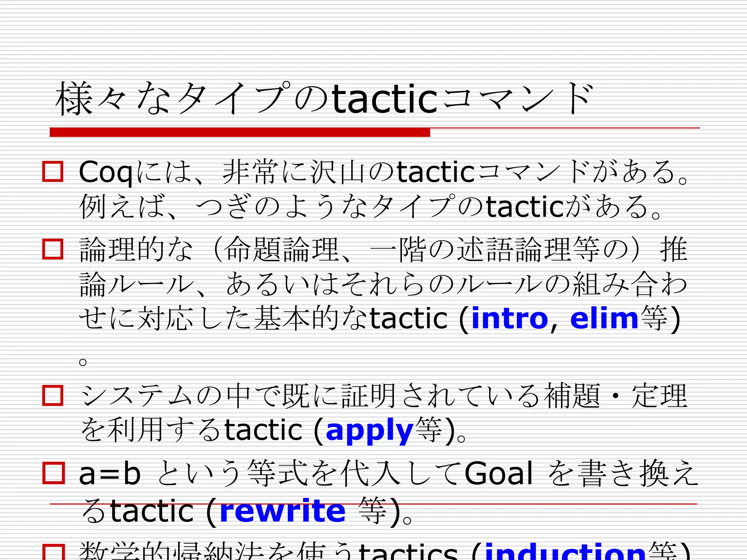Click the blue word 'intro'
Viewport: 747px width, 560px height.
pos(510,318)
